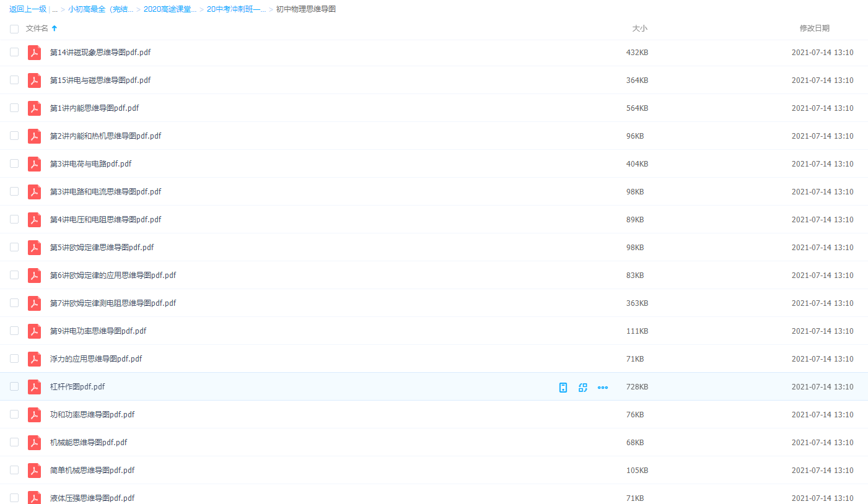Toggle sort arrow next to 文件名
868x504 pixels.
click(x=55, y=28)
